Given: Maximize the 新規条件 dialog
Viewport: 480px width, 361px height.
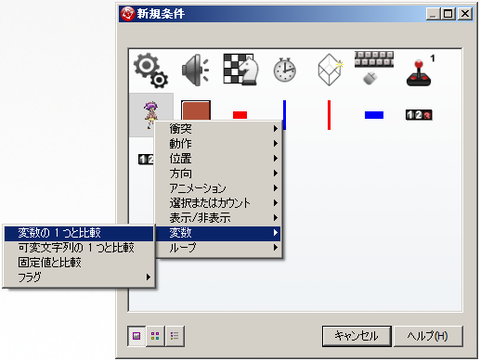Looking at the screenshot, I should (448, 14).
